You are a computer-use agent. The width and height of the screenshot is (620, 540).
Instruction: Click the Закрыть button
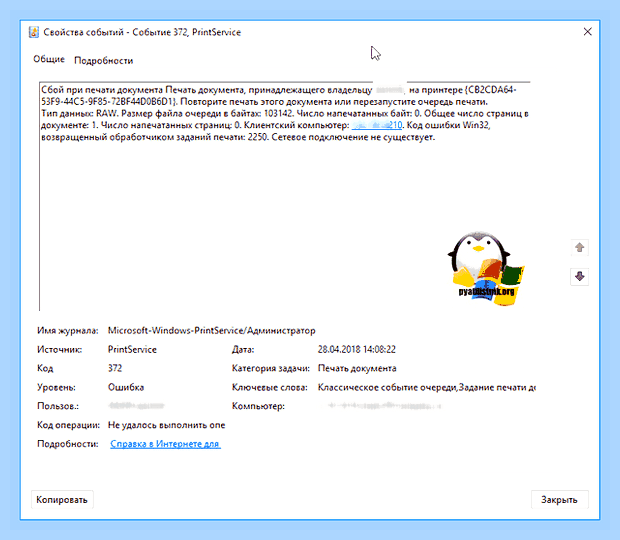pos(559,500)
